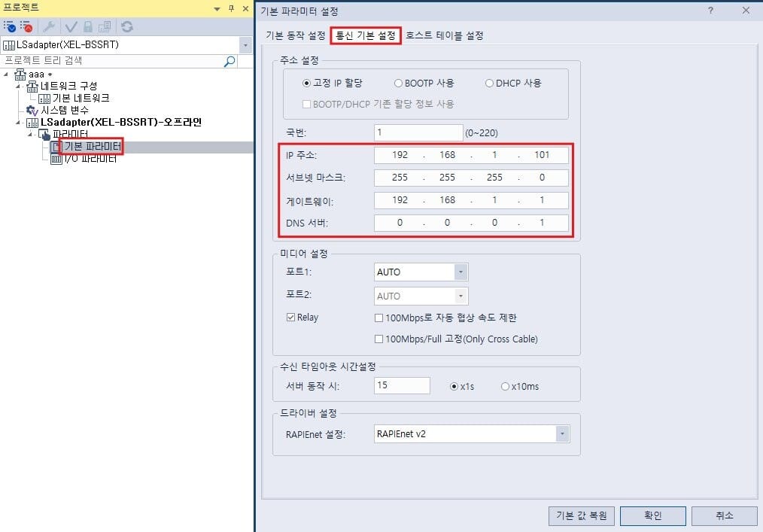Uncheck the Relay checkbox
Screen dimensions: 763x532
coord(290,318)
